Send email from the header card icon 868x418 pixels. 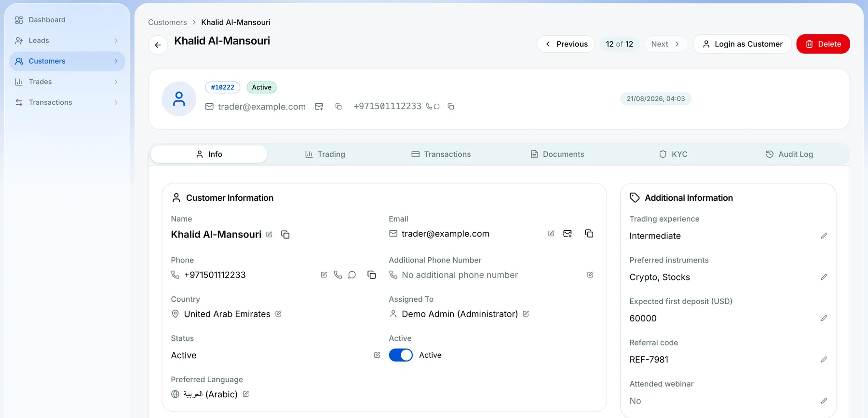[319, 107]
